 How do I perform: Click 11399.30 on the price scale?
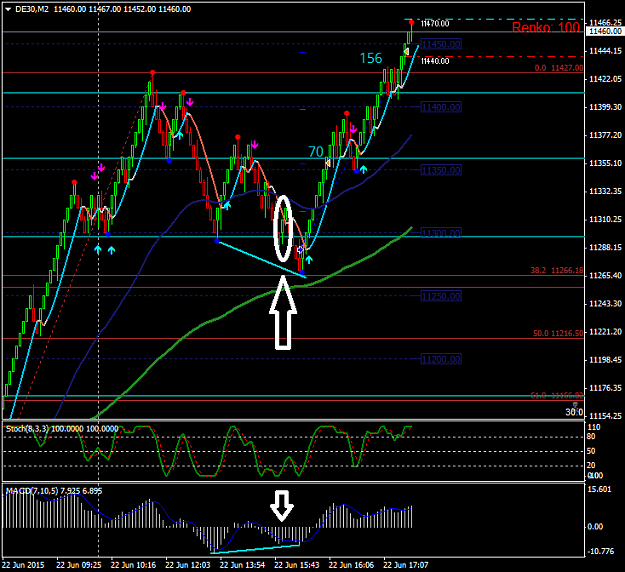coord(605,107)
